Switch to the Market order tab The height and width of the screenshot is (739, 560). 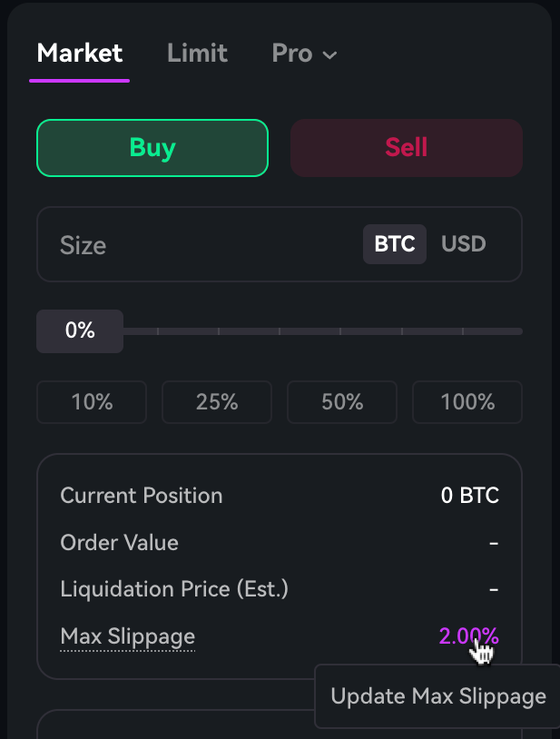click(x=80, y=54)
